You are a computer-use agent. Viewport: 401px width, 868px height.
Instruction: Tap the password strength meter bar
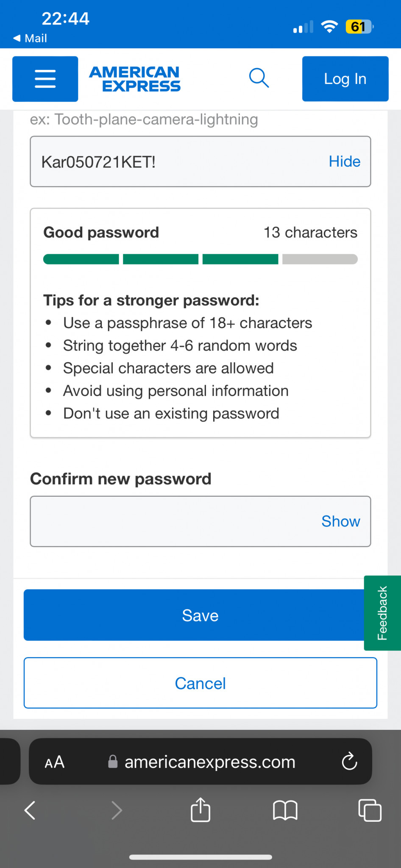point(200,259)
